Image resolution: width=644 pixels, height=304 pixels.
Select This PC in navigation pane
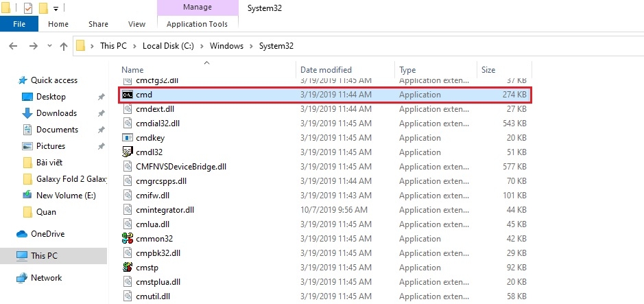(53, 256)
